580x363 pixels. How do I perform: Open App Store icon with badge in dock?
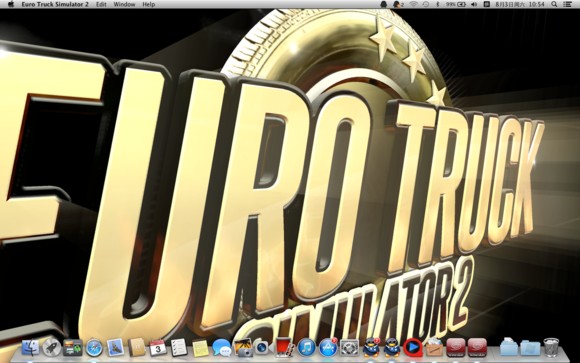pyautogui.click(x=328, y=347)
